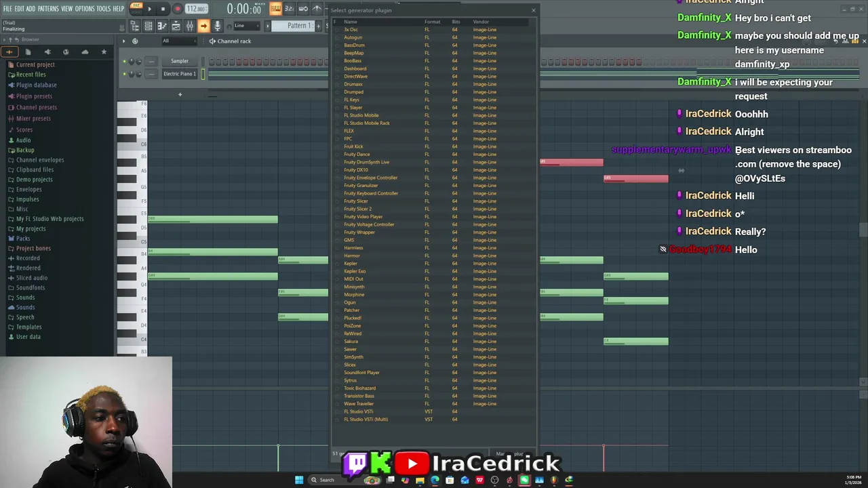Open File Explorer from the taskbar
Viewport: 868px width, 488px height.
coord(420,480)
